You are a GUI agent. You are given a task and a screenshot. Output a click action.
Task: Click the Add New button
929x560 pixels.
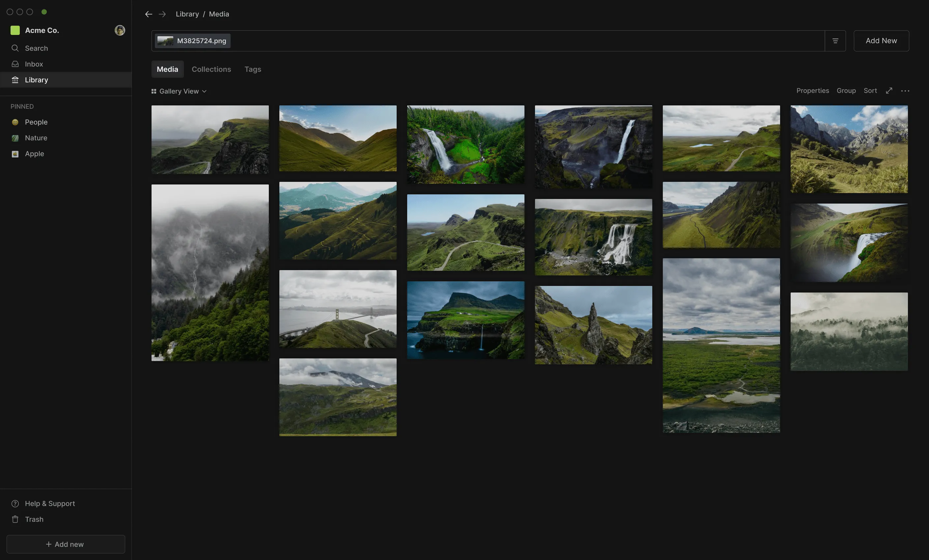881,41
